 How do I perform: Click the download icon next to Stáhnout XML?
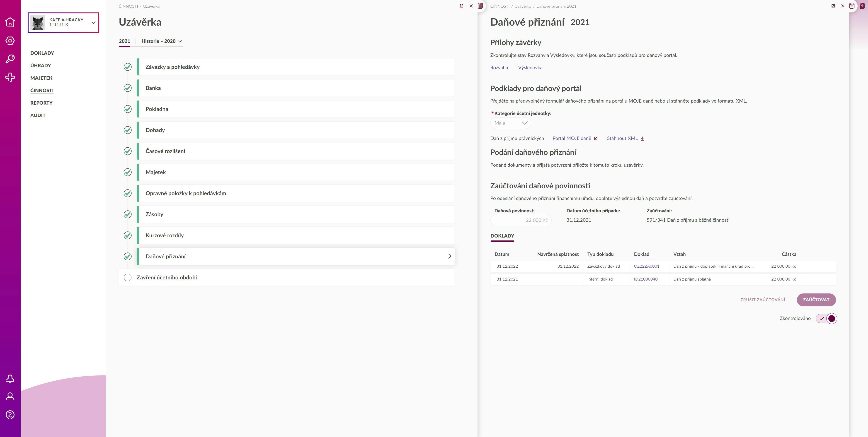coord(642,138)
